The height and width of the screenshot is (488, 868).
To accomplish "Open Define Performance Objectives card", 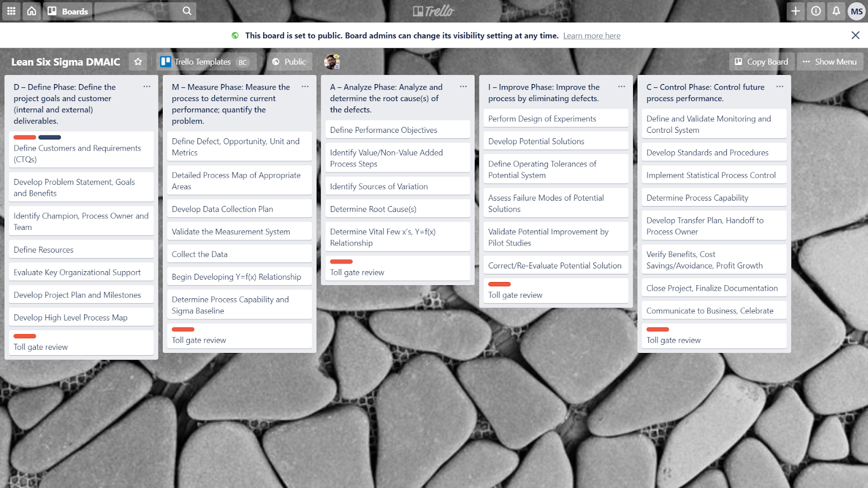I will tap(398, 130).
